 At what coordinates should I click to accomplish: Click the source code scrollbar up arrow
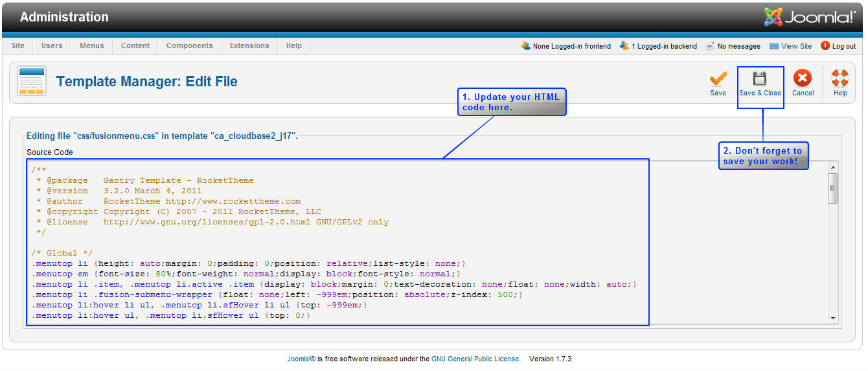[833, 167]
